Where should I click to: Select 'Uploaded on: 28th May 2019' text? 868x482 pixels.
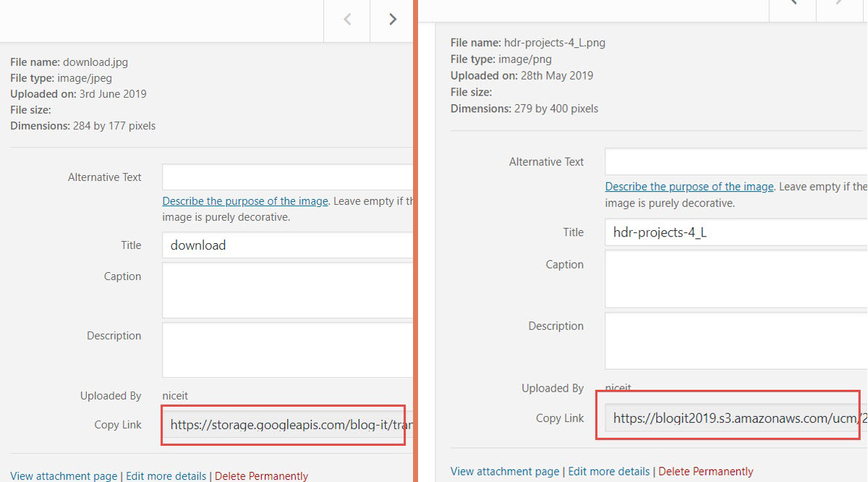522,75
